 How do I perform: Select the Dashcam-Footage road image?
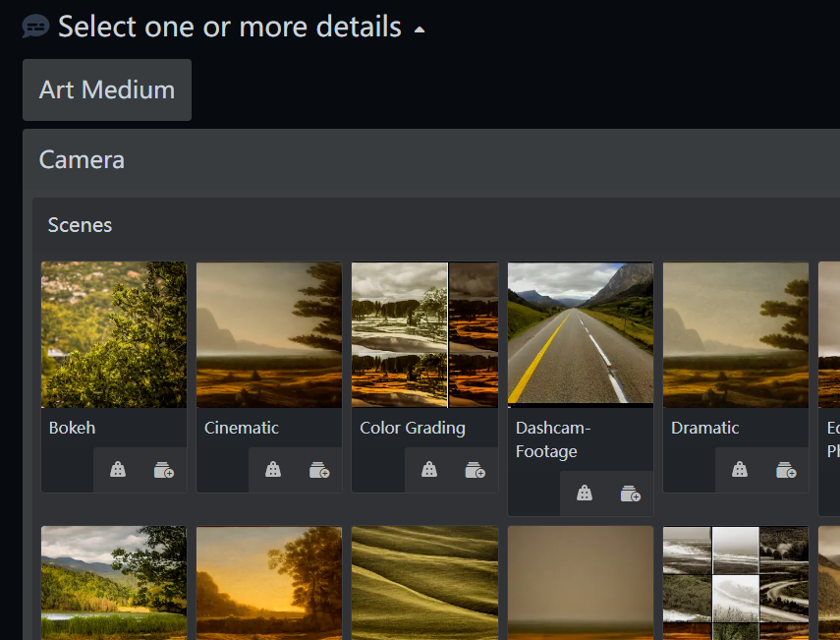tap(581, 334)
